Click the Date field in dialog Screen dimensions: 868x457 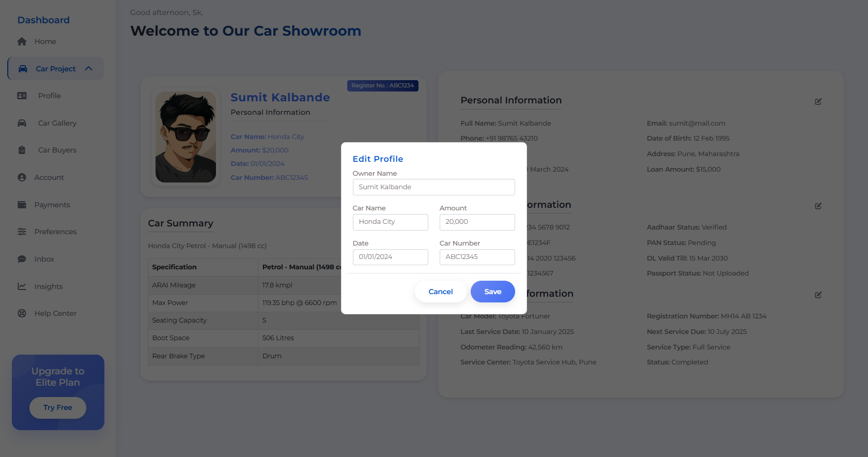tap(390, 257)
